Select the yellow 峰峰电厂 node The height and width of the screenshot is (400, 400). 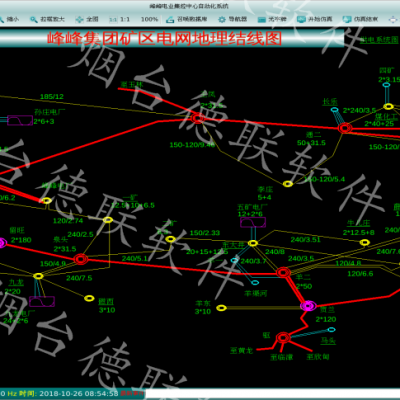point(47,200)
